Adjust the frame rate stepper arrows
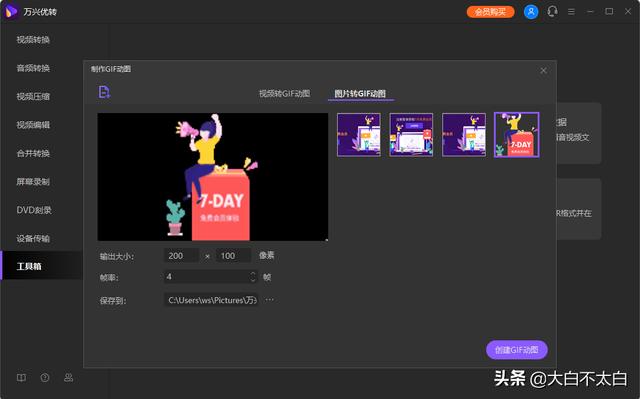Viewport: 640px width, 399px height. pyautogui.click(x=253, y=277)
